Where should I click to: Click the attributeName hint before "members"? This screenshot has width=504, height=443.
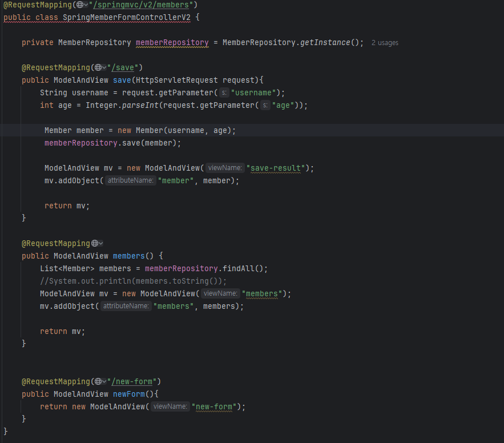[126, 306]
